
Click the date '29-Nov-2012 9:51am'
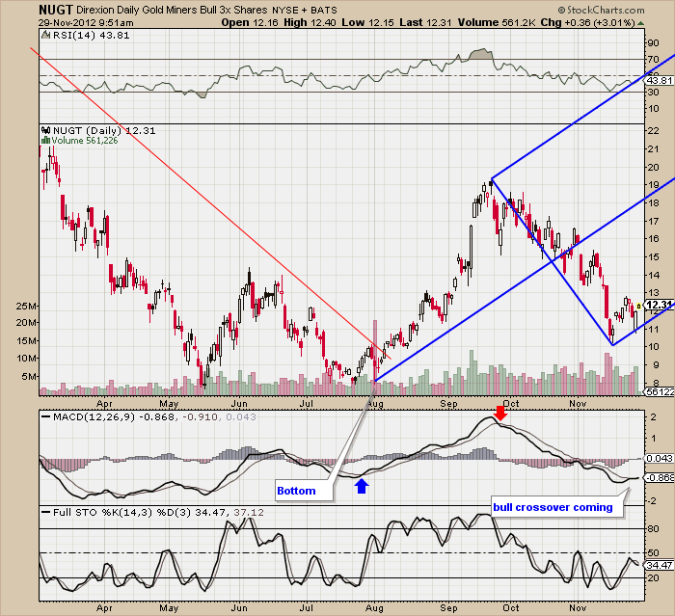click(86, 23)
